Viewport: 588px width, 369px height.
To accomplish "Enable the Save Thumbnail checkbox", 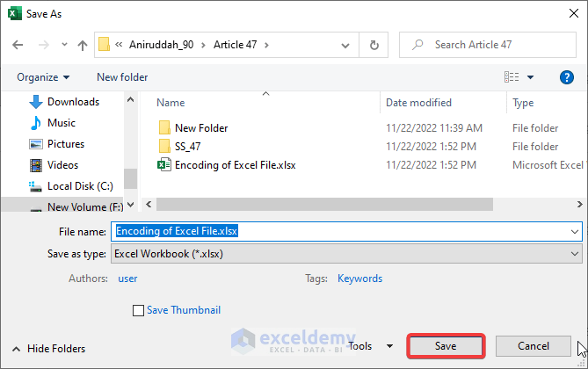I will coord(138,310).
